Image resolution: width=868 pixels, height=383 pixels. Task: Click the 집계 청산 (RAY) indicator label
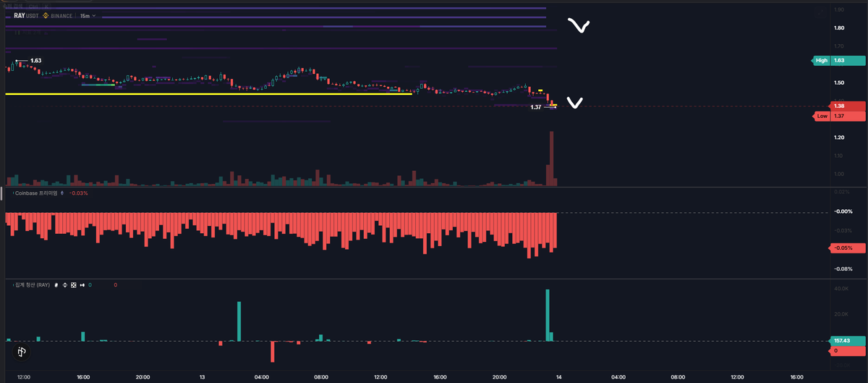point(32,285)
